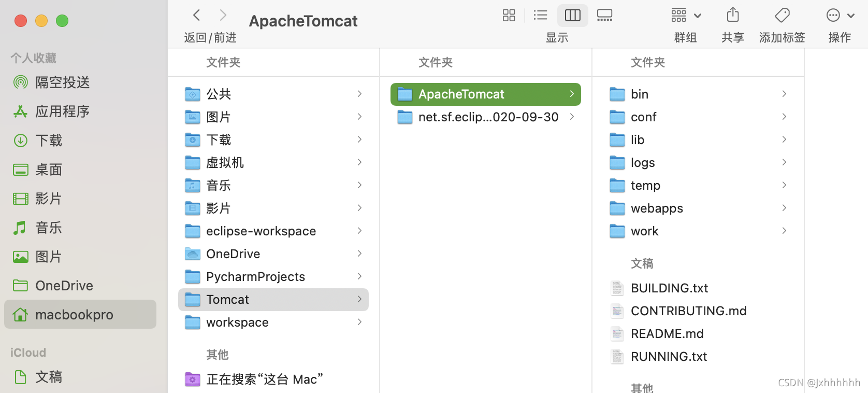Switch to column view
The image size is (868, 393).
pyautogui.click(x=573, y=15)
